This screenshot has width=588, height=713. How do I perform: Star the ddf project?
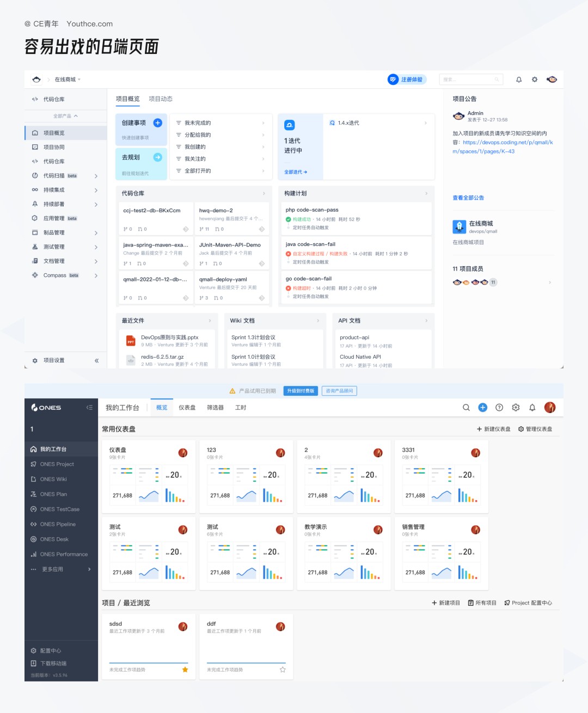[x=283, y=669]
